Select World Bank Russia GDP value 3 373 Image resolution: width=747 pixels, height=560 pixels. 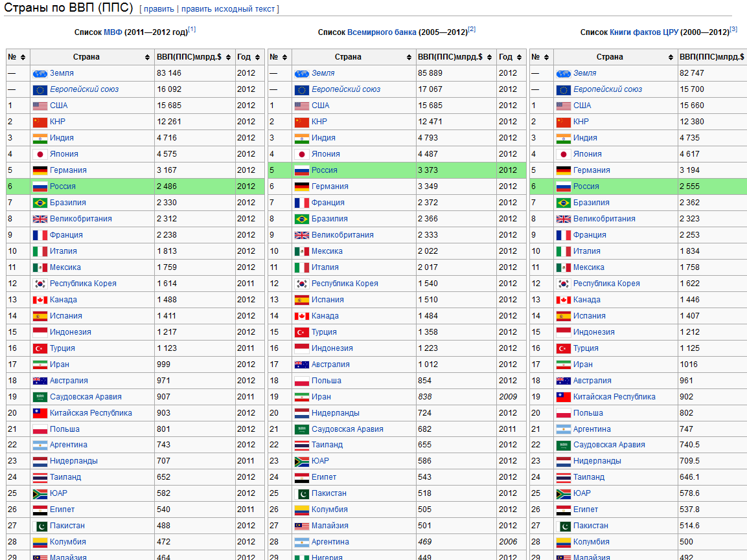(x=428, y=170)
